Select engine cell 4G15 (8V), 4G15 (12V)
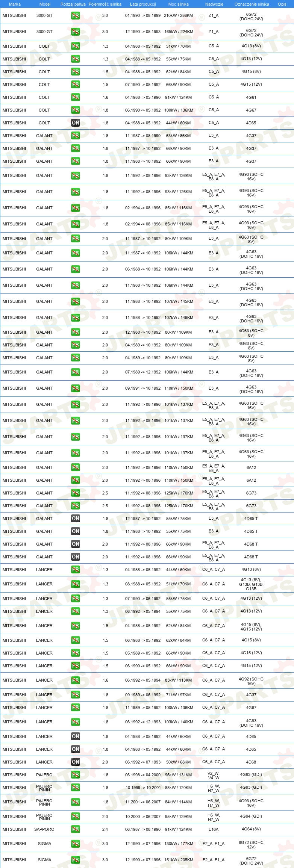This screenshot has width=294, height=868. [251, 627]
